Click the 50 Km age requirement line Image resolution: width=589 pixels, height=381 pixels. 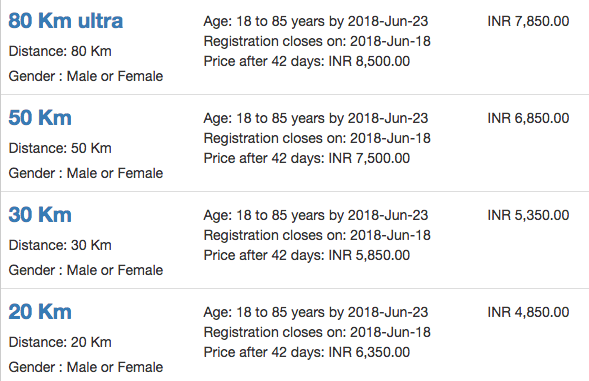(316, 118)
